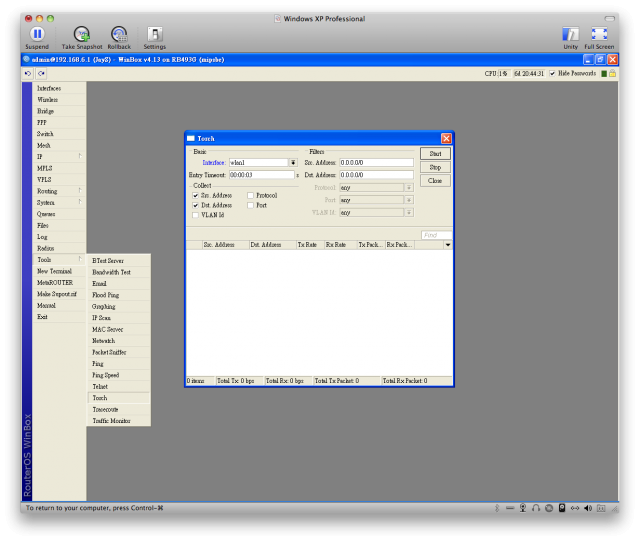Image resolution: width=640 pixels, height=542 pixels.
Task: Switch to Unity view mode
Action: [570, 34]
